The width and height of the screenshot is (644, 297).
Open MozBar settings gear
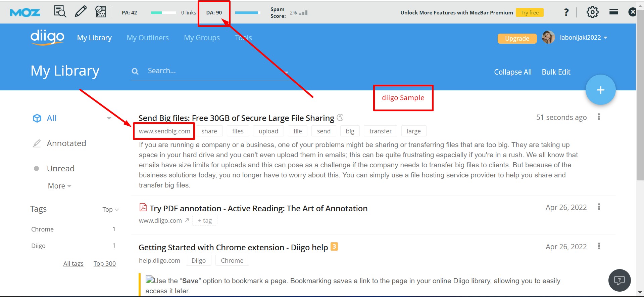tap(592, 12)
